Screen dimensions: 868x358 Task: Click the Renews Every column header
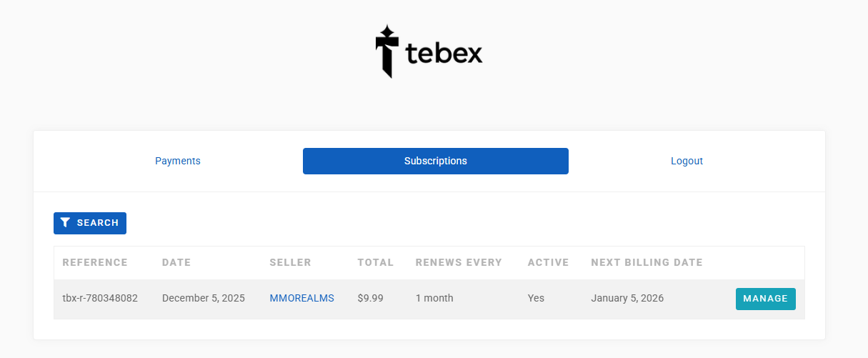459,262
